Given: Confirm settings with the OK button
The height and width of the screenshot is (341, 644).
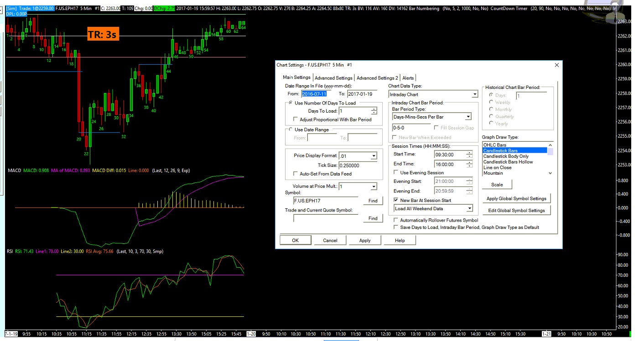Looking at the screenshot, I should 295,240.
